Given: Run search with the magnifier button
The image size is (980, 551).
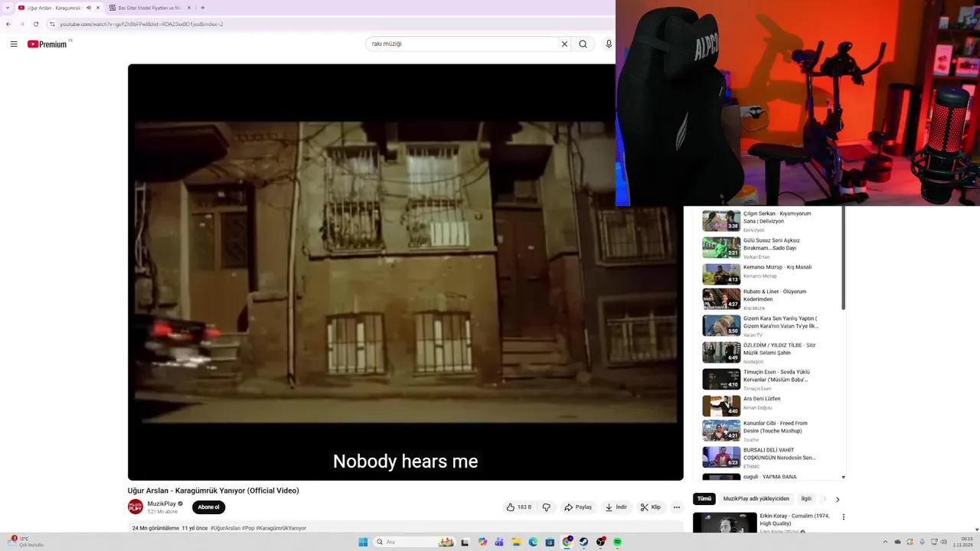Looking at the screenshot, I should coord(583,44).
